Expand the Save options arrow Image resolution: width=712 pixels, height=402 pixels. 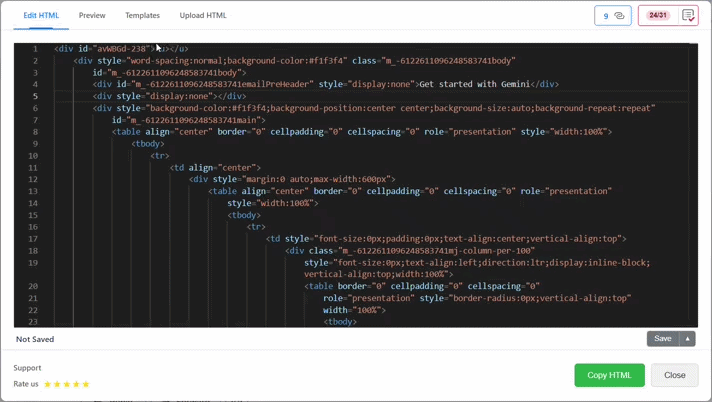687,339
